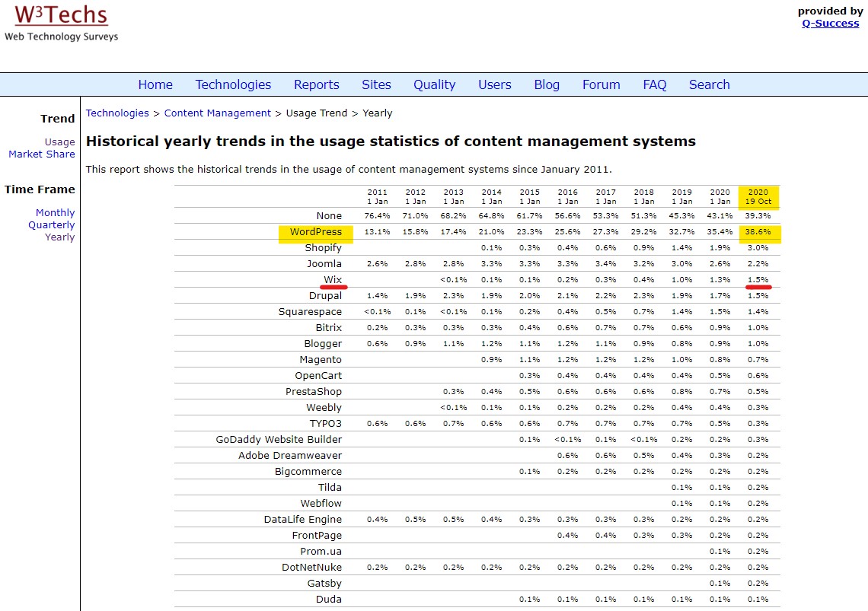Click the None row label
This screenshot has height=611, width=868.
[x=329, y=216]
